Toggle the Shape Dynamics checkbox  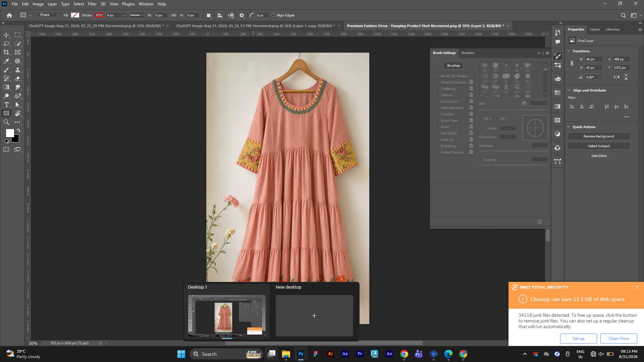tap(437, 82)
